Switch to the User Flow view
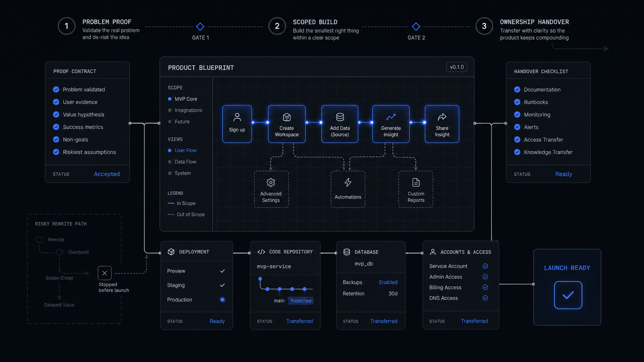644x362 pixels. 182,150
